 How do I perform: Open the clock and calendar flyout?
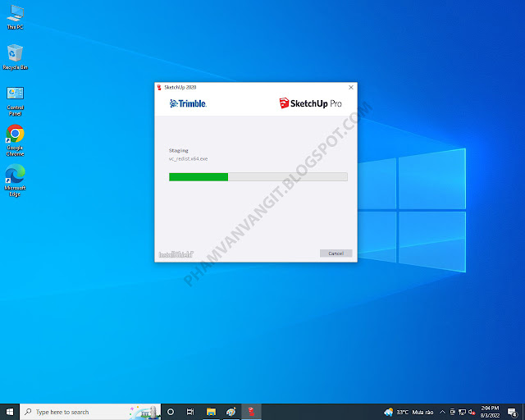(490, 412)
